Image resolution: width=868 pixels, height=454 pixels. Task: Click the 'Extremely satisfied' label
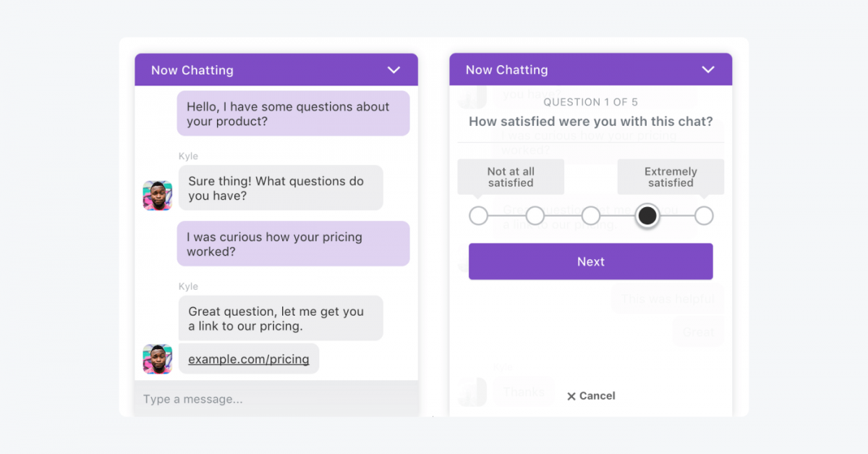(671, 177)
